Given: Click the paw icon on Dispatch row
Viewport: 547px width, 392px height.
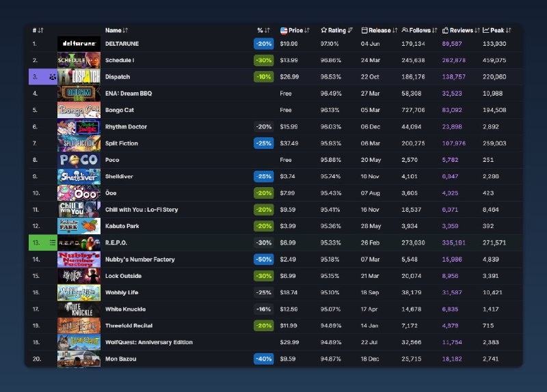Looking at the screenshot, I should pyautogui.click(x=53, y=76).
